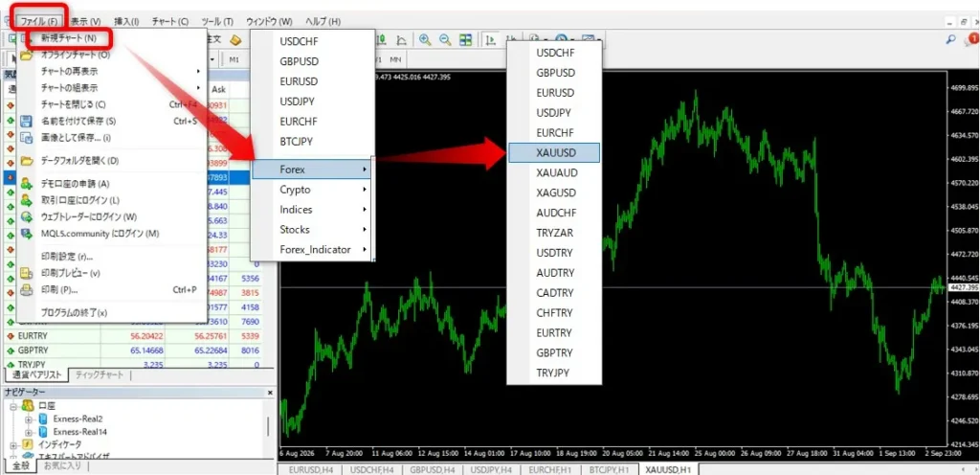Click the 口座 accounts icon in Navigator
980x475 pixels.
(x=28, y=406)
